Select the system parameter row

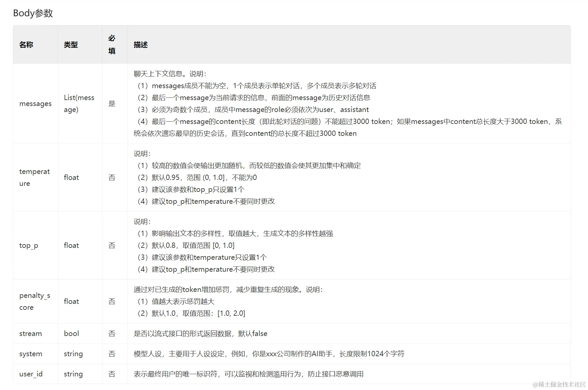click(31, 354)
